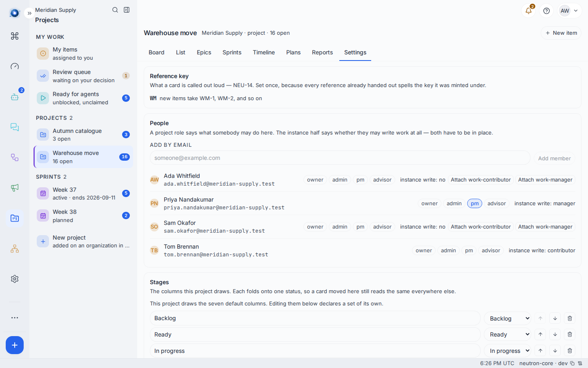Toggle advisor role for Priya Nandakumar
588x368 pixels.
pos(497,204)
